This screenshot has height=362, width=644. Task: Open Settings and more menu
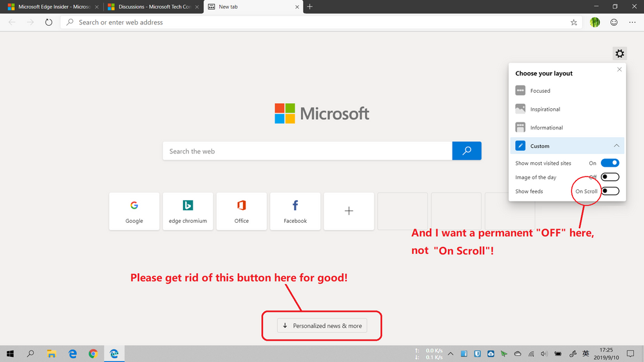[x=632, y=22]
